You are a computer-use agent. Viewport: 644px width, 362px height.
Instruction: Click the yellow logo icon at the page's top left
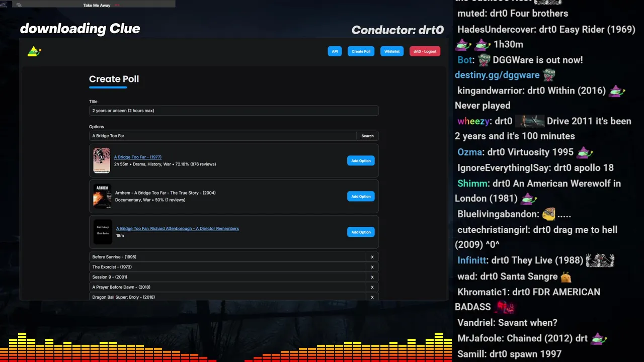(34, 51)
